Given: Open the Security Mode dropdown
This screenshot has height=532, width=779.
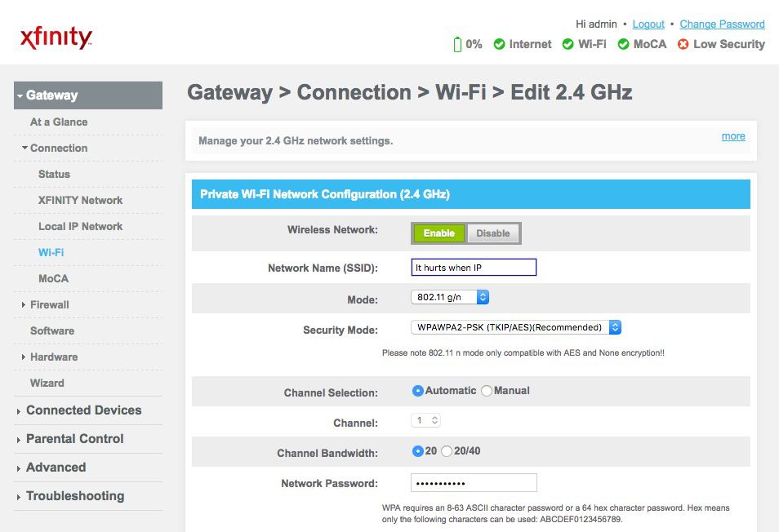Looking at the screenshot, I should point(515,327).
